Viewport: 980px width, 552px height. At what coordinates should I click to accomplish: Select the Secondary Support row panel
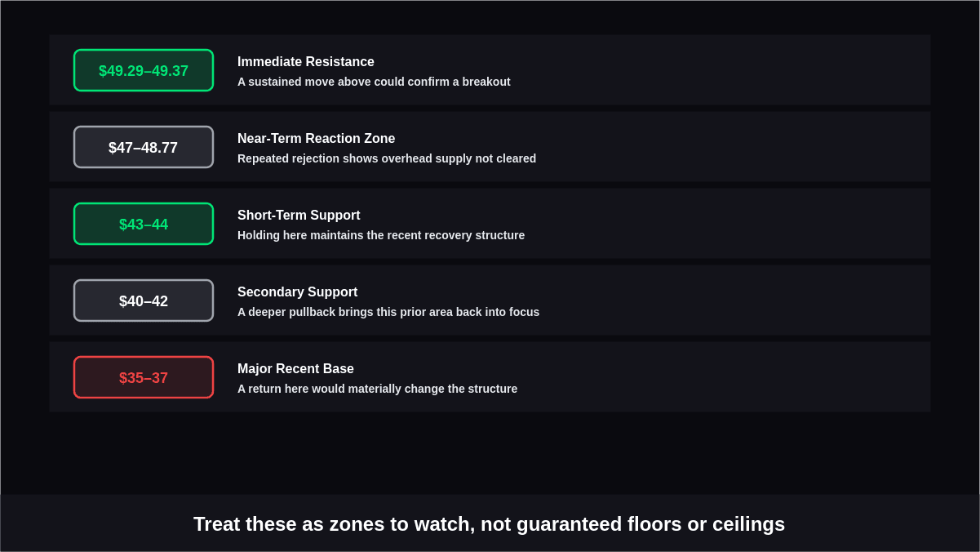490,300
